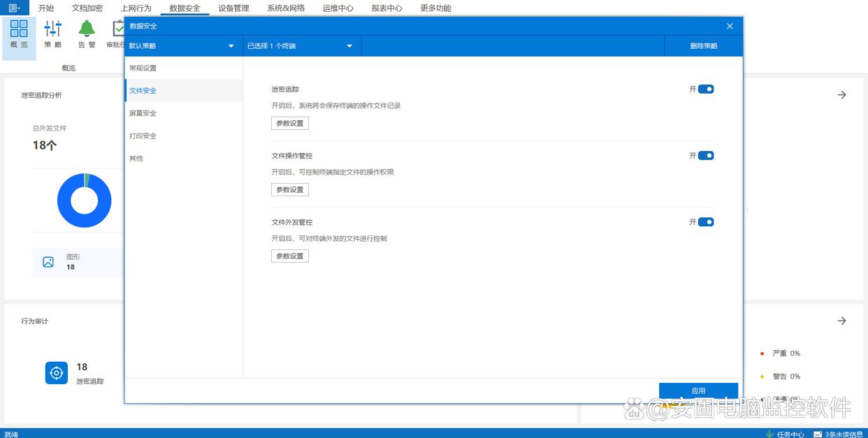868x438 pixels.
Task: Click the 应用 apply button
Action: coord(698,390)
